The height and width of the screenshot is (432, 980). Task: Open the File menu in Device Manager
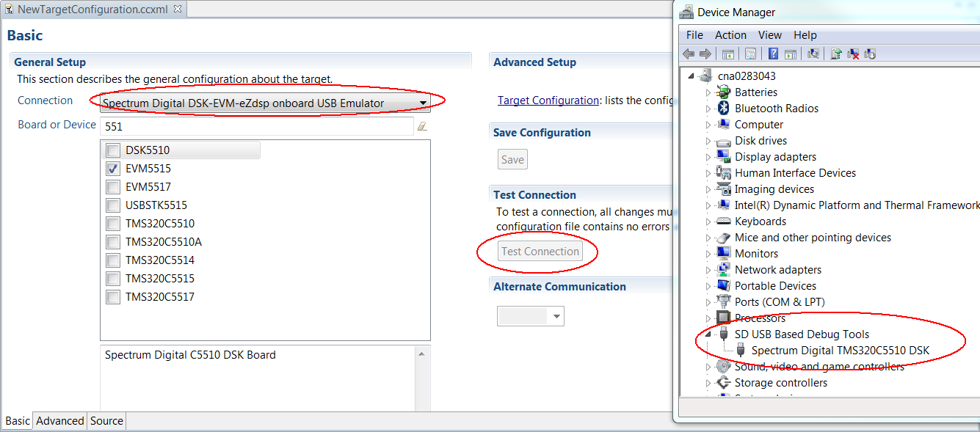tap(694, 35)
